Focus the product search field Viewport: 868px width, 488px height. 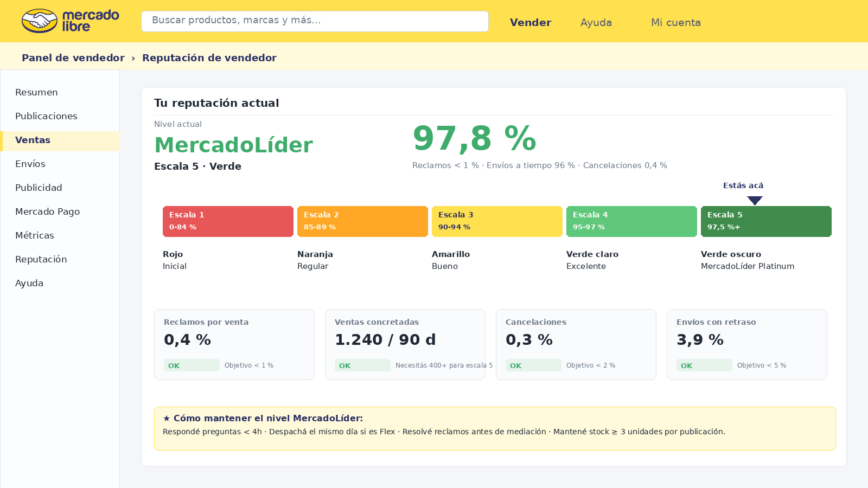point(315,21)
